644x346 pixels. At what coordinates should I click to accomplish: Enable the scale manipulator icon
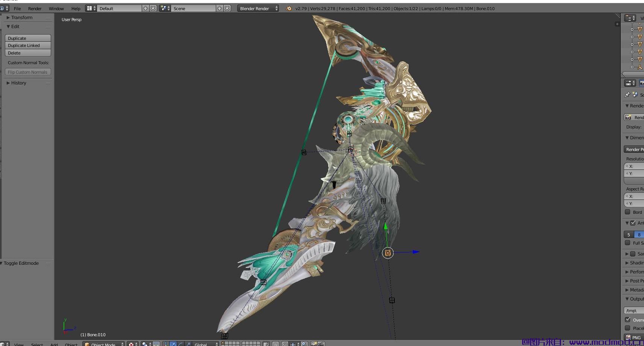pos(188,344)
